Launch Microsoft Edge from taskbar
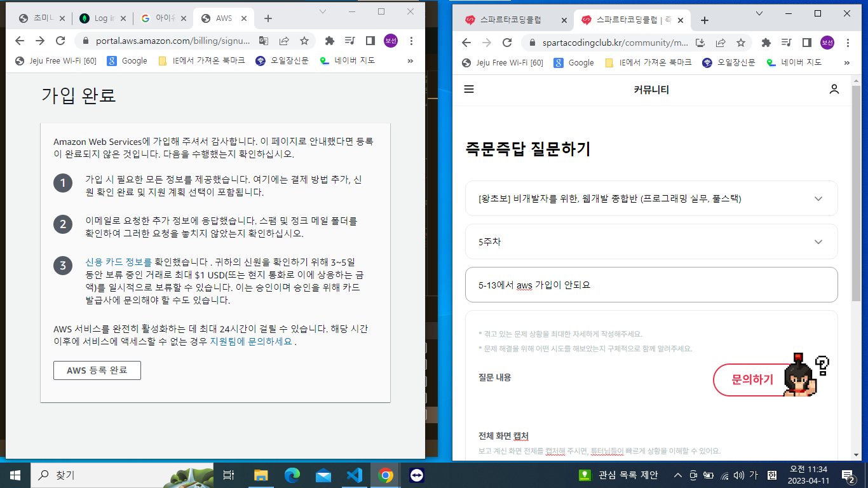This screenshot has width=868, height=488. pyautogui.click(x=292, y=475)
